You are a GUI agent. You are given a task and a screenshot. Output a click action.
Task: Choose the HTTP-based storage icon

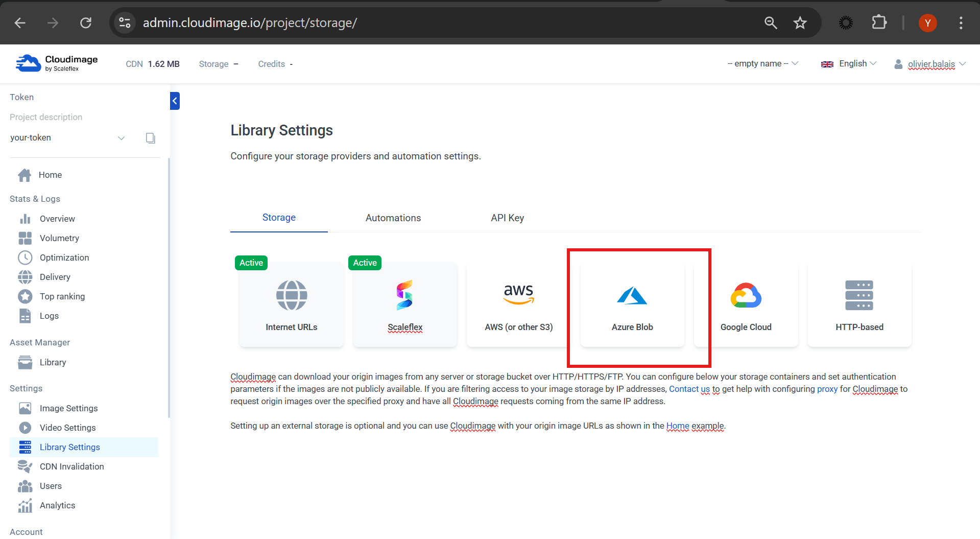click(x=859, y=296)
